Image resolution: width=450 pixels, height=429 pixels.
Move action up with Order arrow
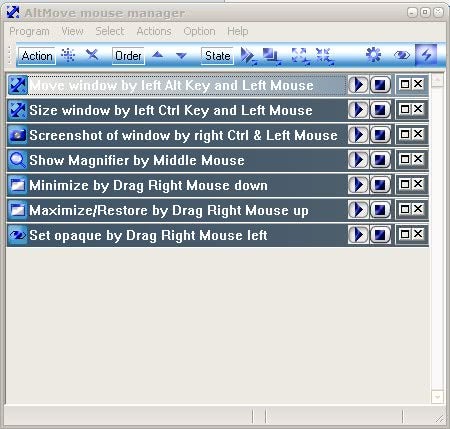[x=158, y=55]
